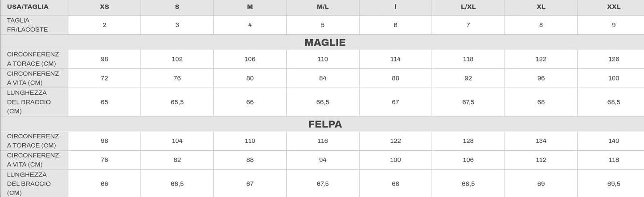644x197 pixels.
Task: Click FELPA chest value 116
Action: coord(323,141)
